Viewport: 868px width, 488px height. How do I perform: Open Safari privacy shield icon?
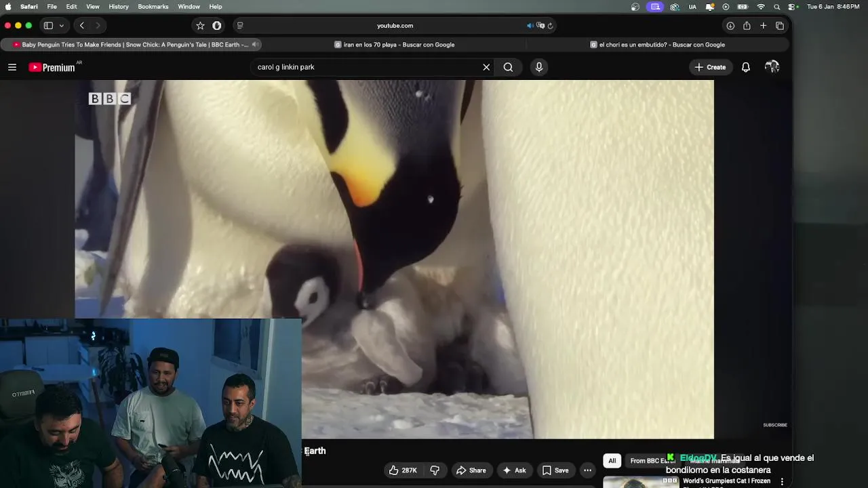[x=217, y=26]
